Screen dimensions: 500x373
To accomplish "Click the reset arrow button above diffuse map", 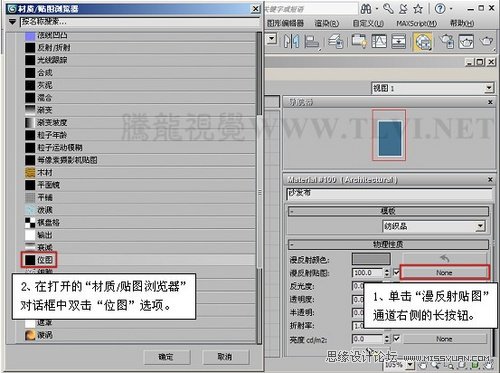I will (444, 258).
